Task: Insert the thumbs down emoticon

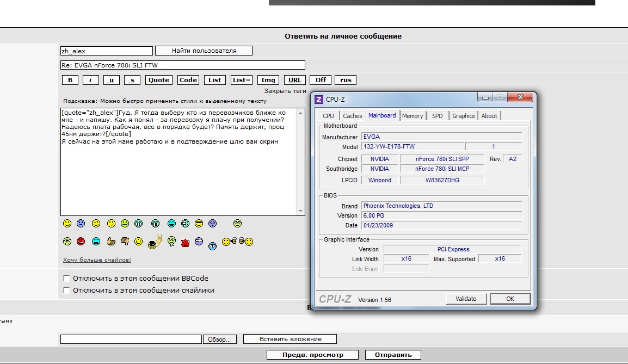Action: point(125,241)
